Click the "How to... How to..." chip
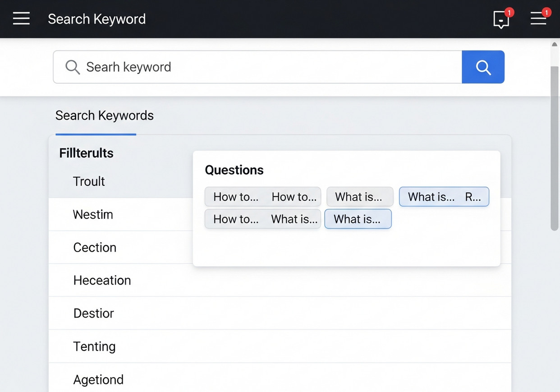This screenshot has height=392, width=560. click(x=263, y=197)
